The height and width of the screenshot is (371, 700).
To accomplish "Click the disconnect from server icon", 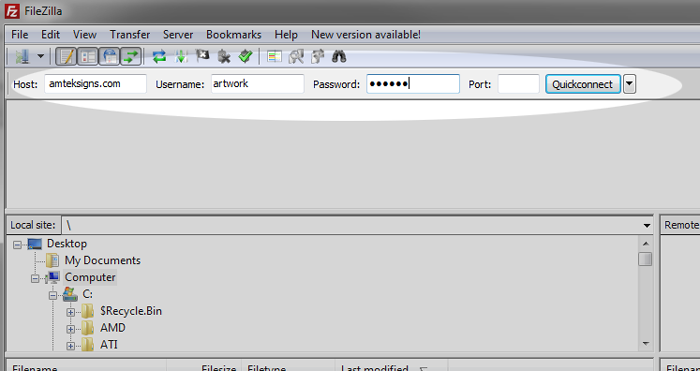I will coord(224,57).
